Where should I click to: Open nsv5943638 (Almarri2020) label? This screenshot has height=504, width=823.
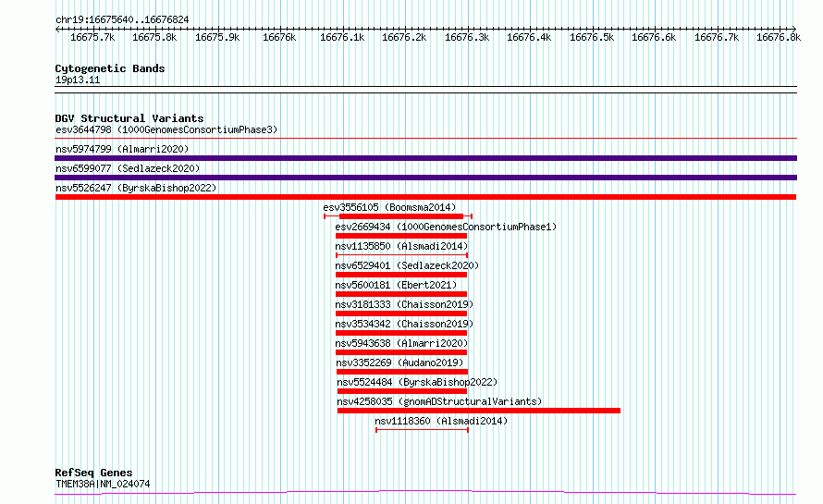(x=401, y=343)
